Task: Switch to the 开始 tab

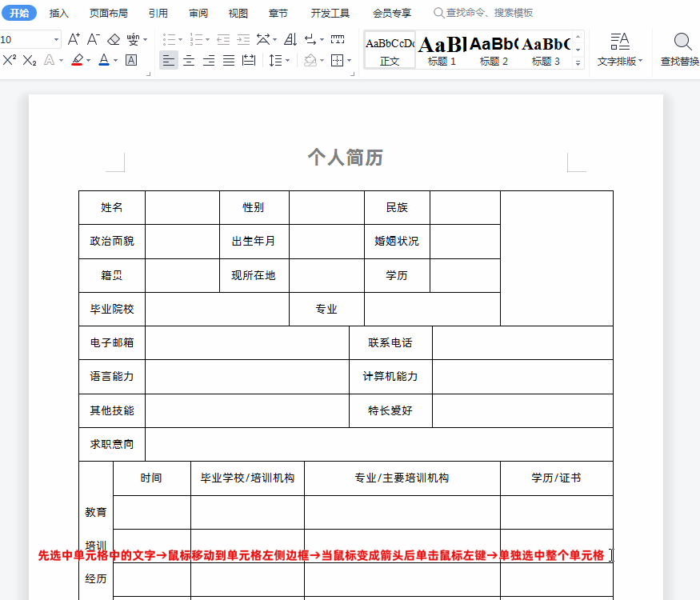Action: coord(19,13)
